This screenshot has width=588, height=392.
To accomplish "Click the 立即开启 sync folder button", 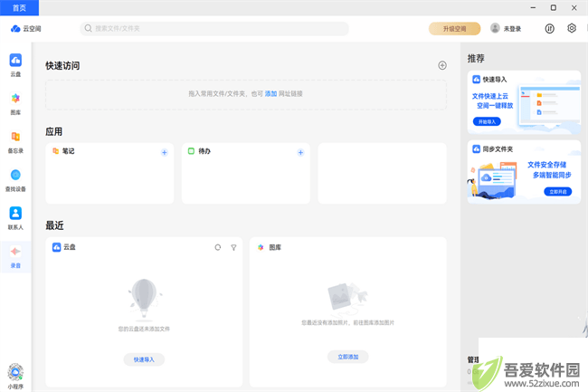I will [x=557, y=192].
